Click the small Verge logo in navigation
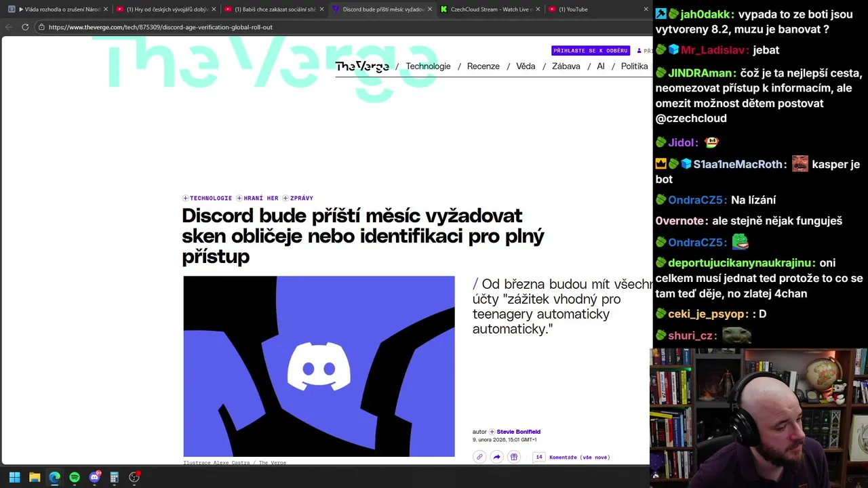Screen dimensions: 868x488 [x=362, y=66]
